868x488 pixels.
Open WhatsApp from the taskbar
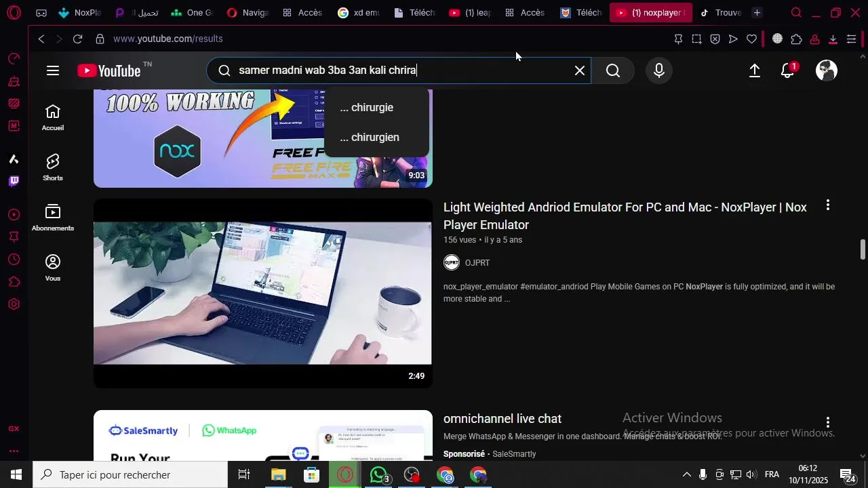(378, 475)
